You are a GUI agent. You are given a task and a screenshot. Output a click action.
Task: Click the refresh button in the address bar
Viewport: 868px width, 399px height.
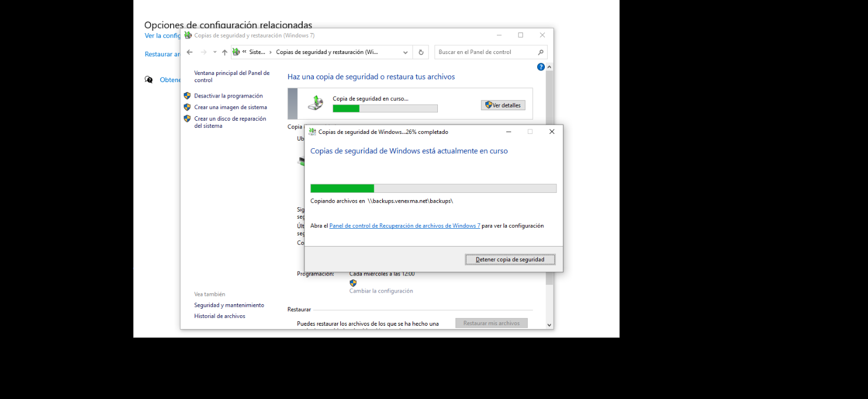pyautogui.click(x=421, y=52)
